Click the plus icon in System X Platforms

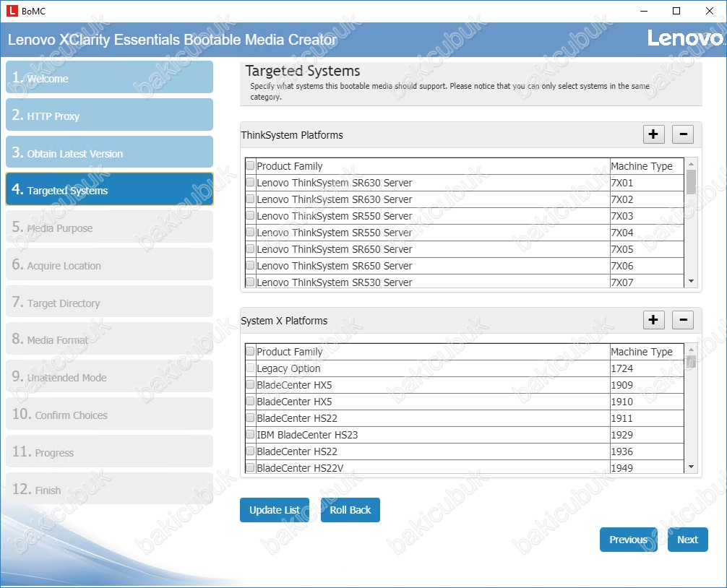pos(654,320)
